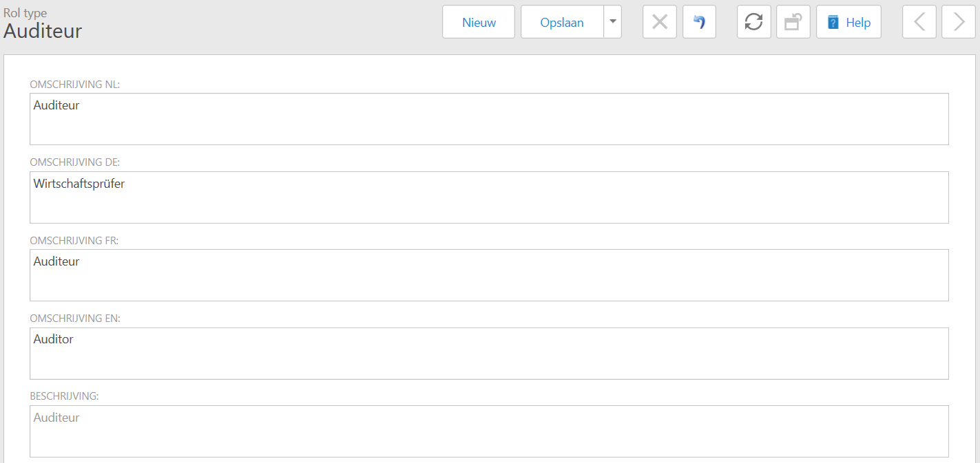Click the blue undo arrow icon
980x463 pixels.
click(x=699, y=22)
